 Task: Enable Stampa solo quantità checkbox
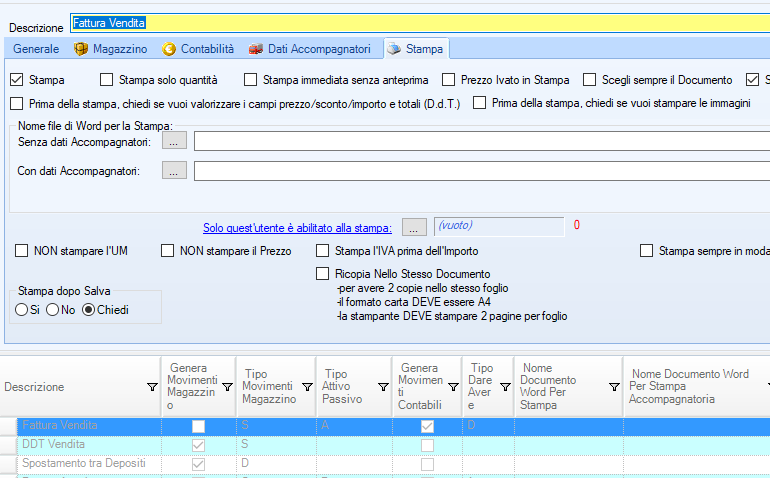[x=107, y=80]
